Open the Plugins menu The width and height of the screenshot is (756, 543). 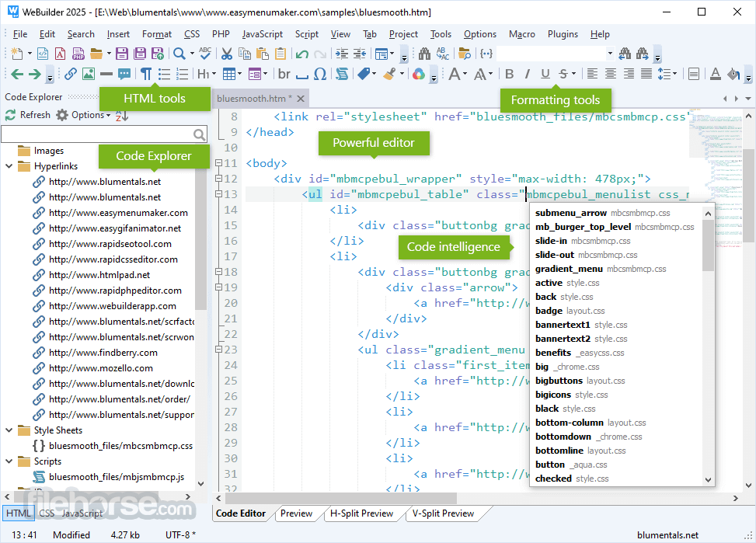pos(563,34)
